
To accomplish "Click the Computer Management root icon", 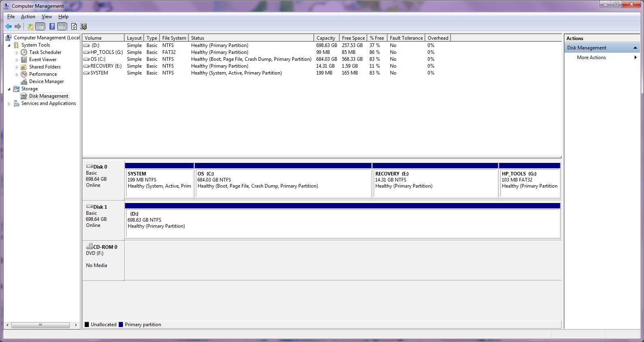I will click(9, 38).
